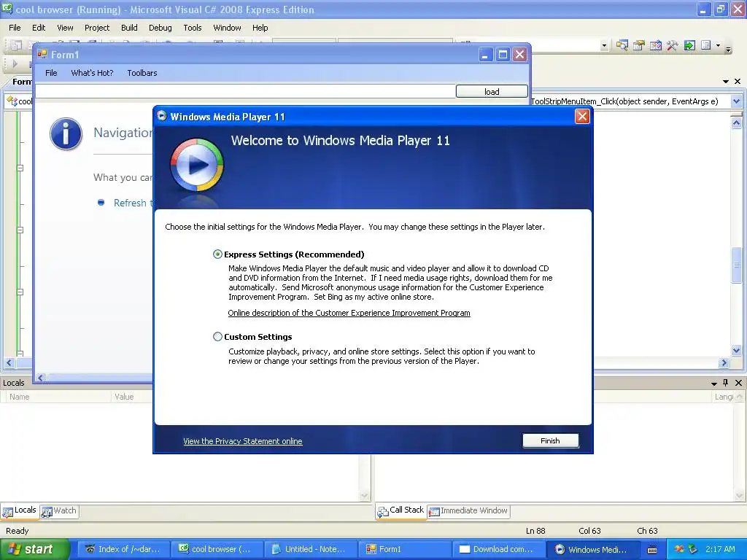Open the File menu in Visual C#
The width and height of the screenshot is (747, 560).
(15, 28)
